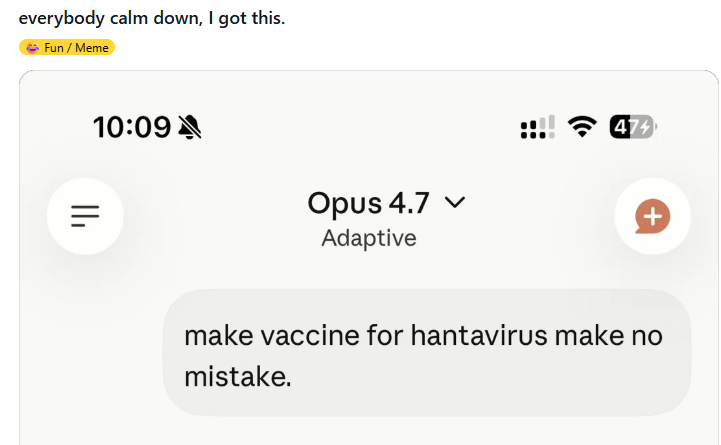
Task: Click the Fun / Meme flair tag
Action: click(x=67, y=47)
